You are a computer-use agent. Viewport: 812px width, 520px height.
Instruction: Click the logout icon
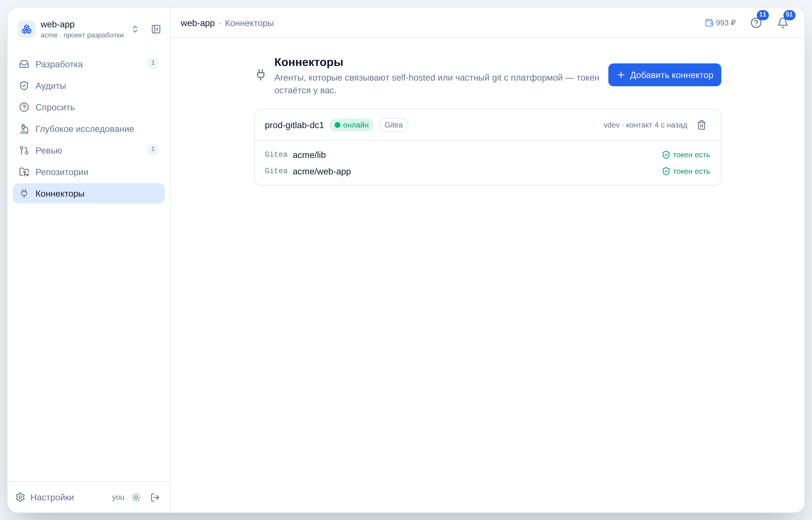tap(155, 497)
